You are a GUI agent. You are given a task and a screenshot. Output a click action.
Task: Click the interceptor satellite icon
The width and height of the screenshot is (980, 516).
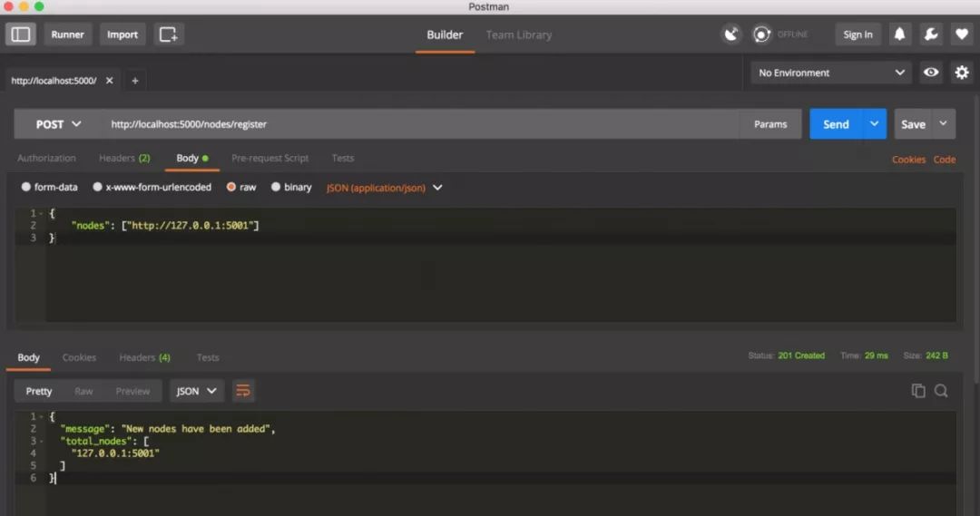(x=730, y=34)
